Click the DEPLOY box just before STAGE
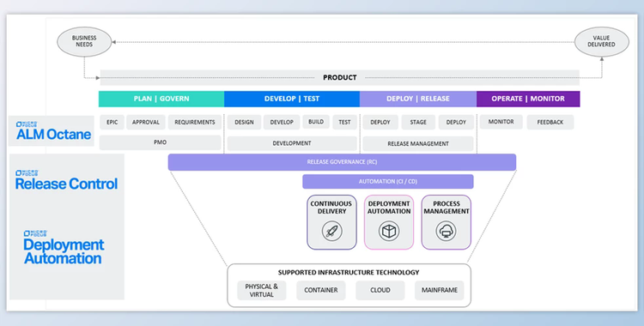 click(380, 123)
